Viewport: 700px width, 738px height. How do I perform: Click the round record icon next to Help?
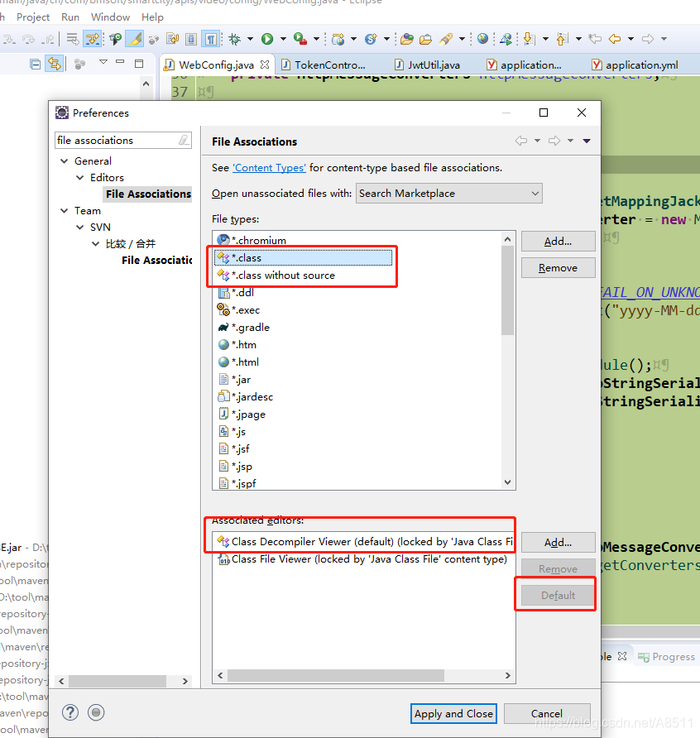tap(96, 712)
